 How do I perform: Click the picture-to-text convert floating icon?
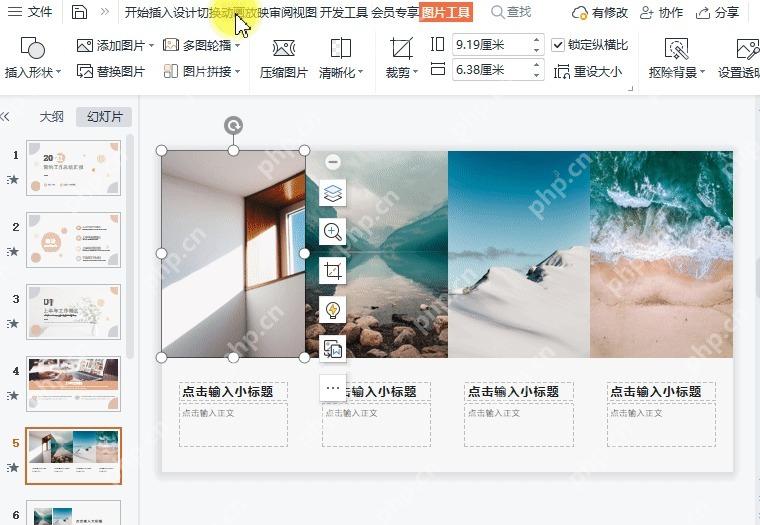(x=333, y=348)
